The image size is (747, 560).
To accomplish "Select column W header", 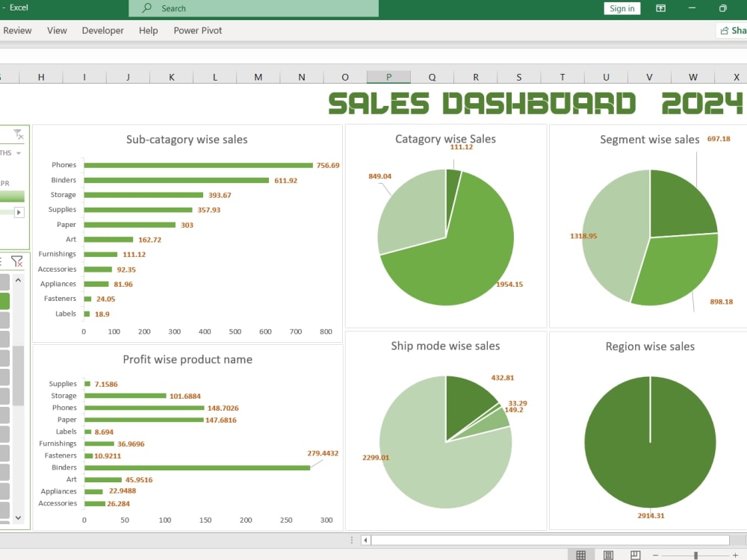I will (692, 77).
